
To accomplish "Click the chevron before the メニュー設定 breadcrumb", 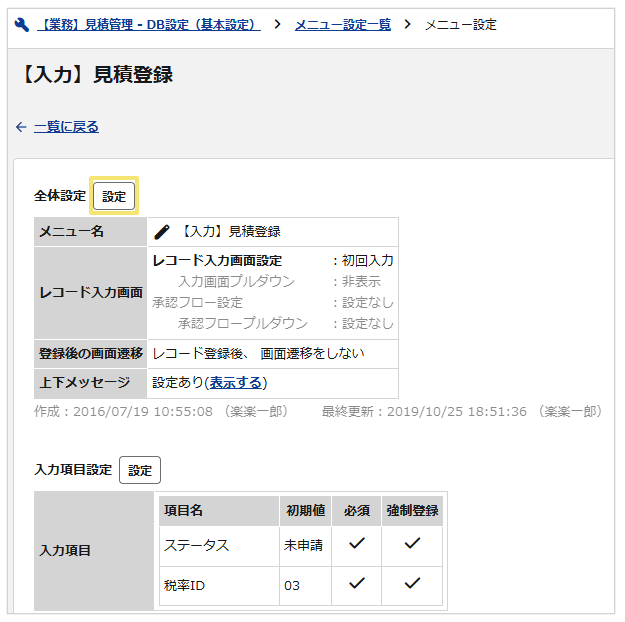I will pos(407,25).
